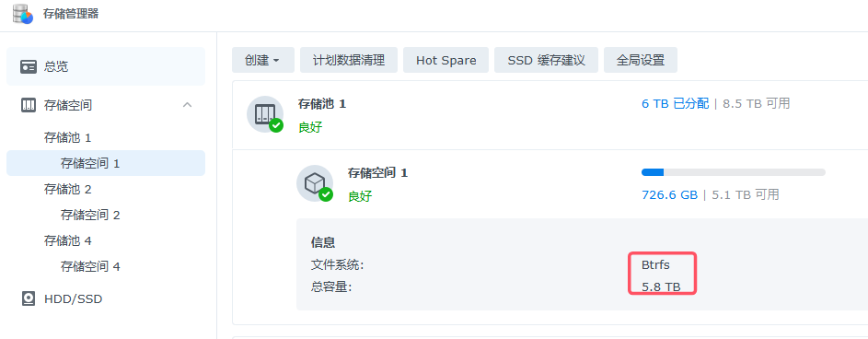
Task: Click the 存储池 1 pool status icon
Action: click(x=265, y=114)
